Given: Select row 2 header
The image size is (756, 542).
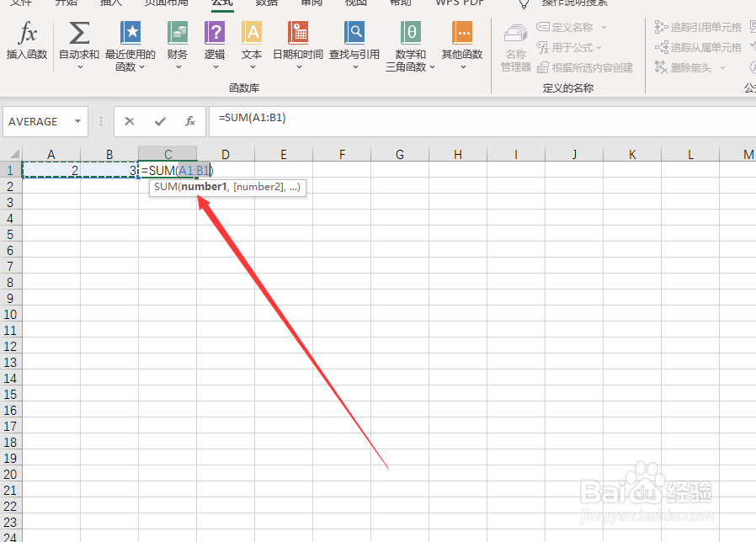Looking at the screenshot, I should pos(11,186).
